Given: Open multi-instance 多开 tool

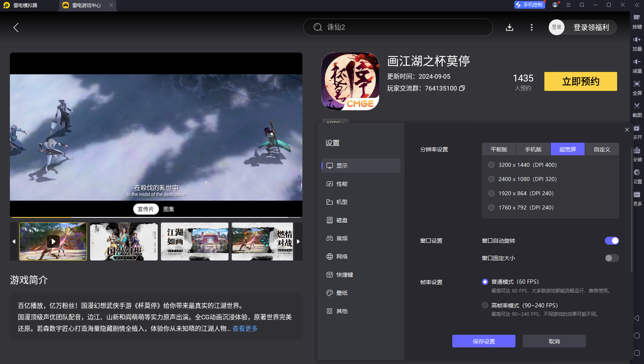Looking at the screenshot, I should click(x=637, y=132).
